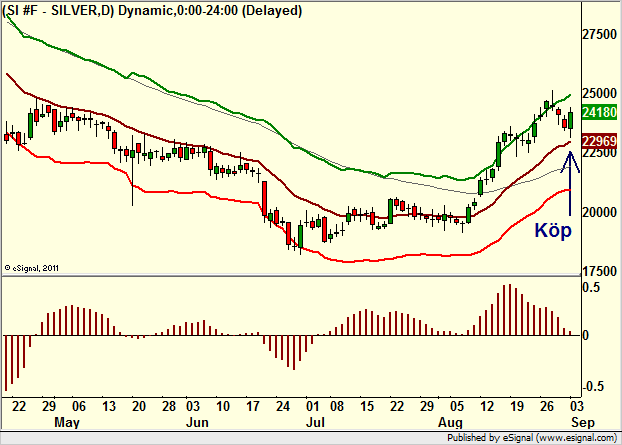Click the date label 17 in June
The image size is (622, 445).
253,406
